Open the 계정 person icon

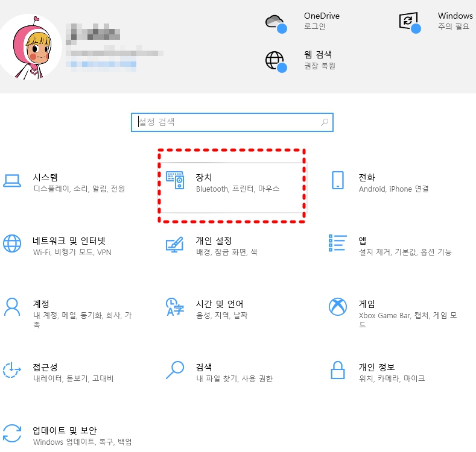coord(12,307)
